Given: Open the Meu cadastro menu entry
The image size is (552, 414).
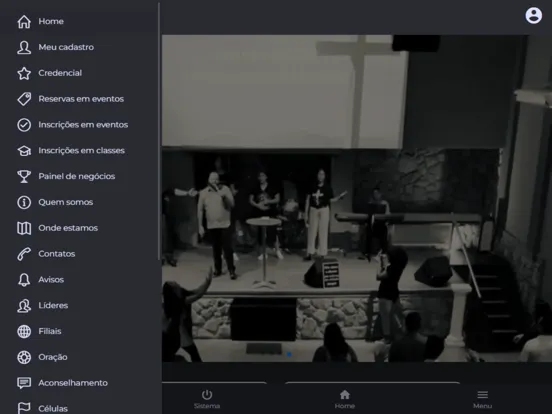Looking at the screenshot, I should pos(66,47).
